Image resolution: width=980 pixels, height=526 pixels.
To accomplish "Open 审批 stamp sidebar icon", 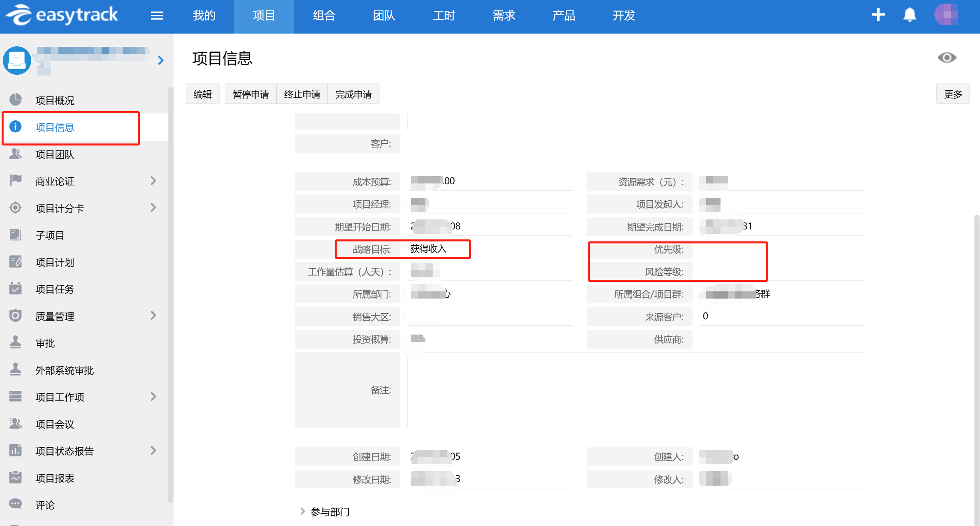I will tap(16, 343).
